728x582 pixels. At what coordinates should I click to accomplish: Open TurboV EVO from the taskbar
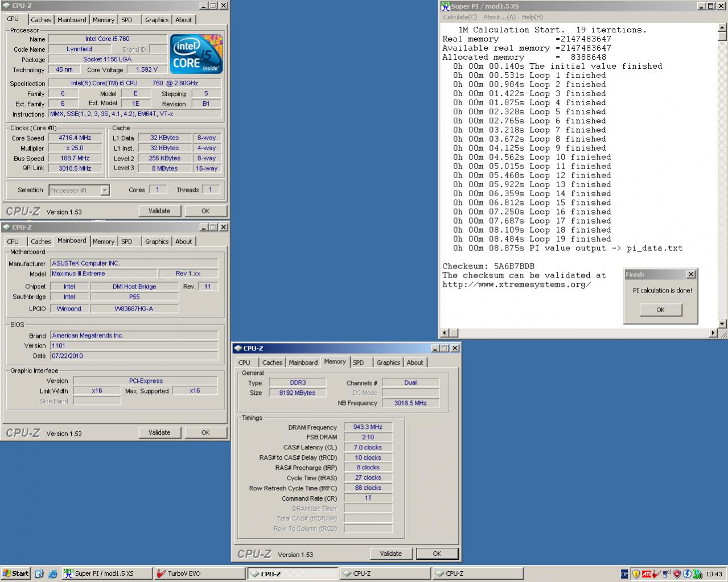199,573
